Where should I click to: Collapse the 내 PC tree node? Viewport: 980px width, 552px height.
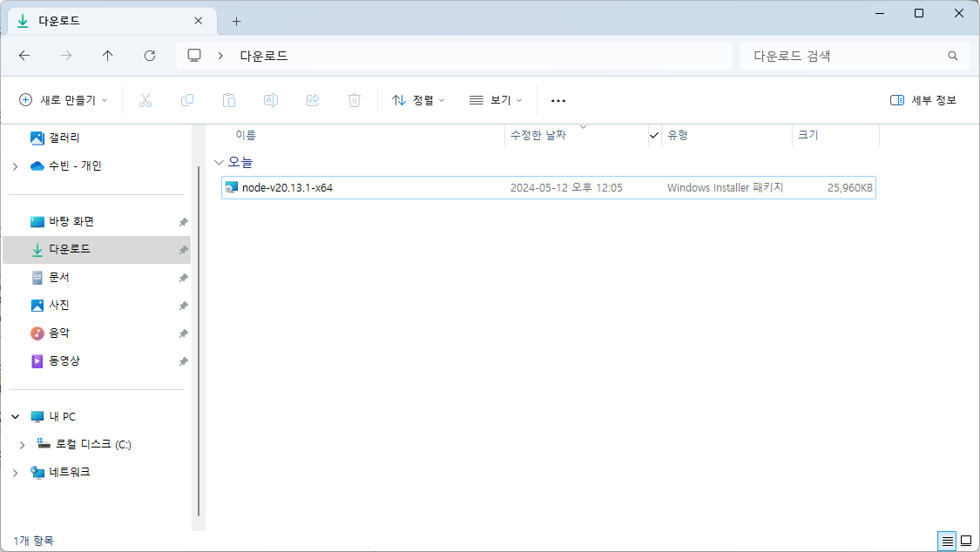16,416
